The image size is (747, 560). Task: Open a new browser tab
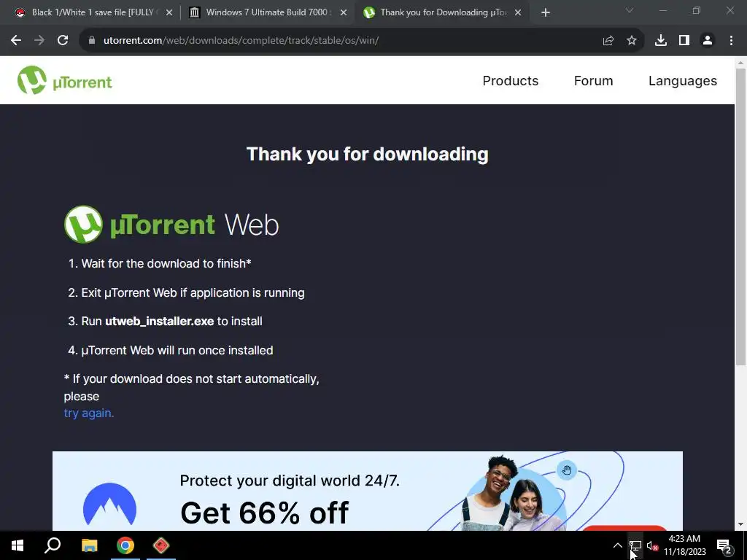coord(546,13)
